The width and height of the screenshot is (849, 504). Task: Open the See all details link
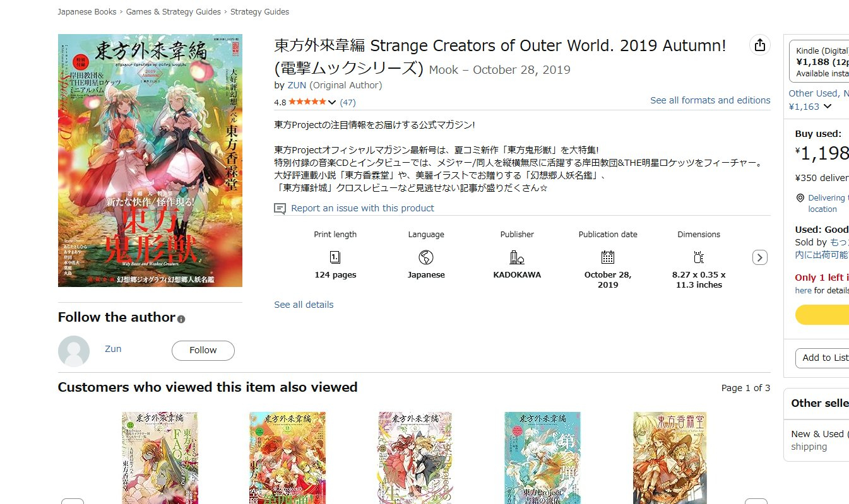click(x=304, y=305)
